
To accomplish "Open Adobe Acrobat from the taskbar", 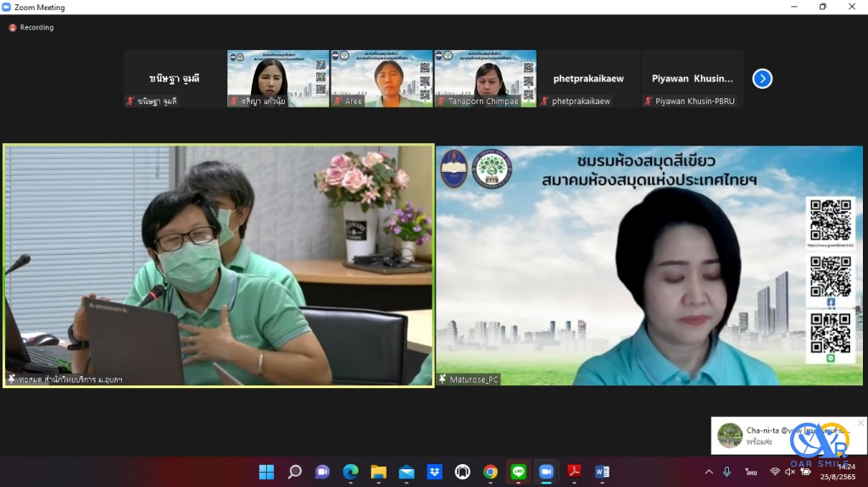I will [574, 472].
